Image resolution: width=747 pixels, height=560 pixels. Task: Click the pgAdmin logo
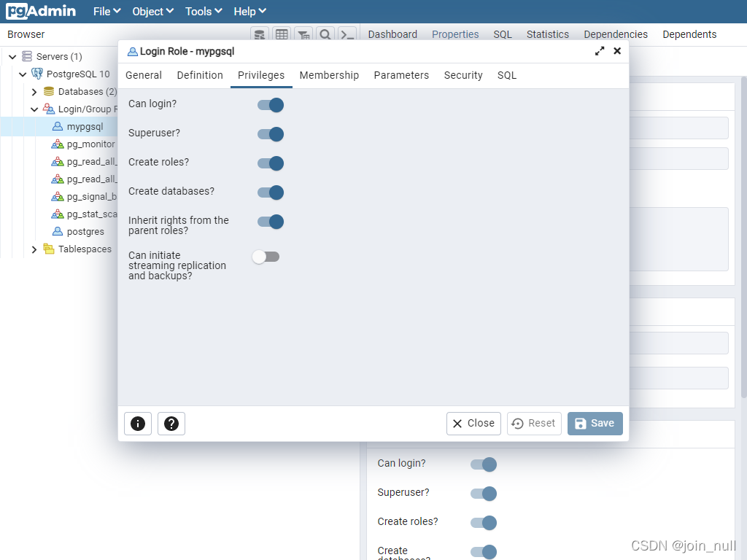41,11
